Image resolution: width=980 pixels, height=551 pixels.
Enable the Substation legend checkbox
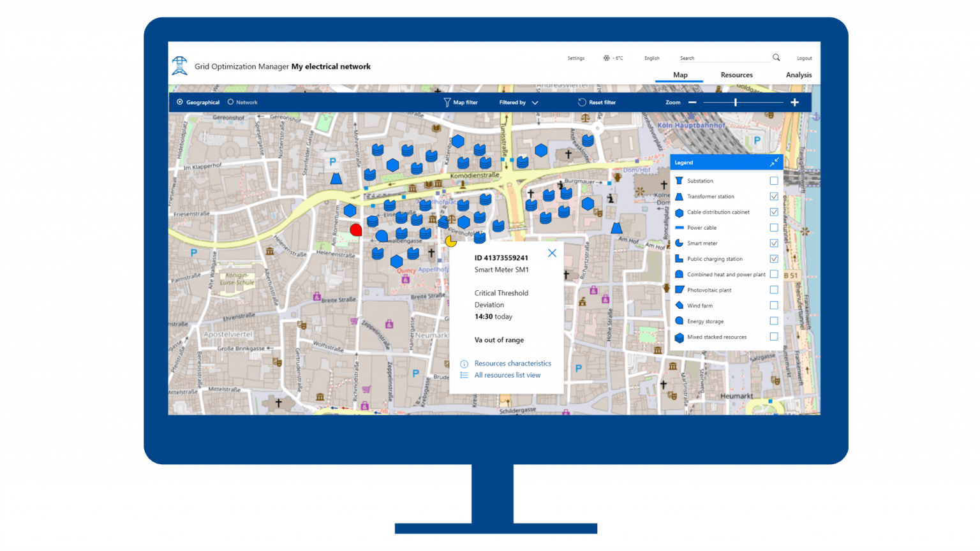[773, 180]
